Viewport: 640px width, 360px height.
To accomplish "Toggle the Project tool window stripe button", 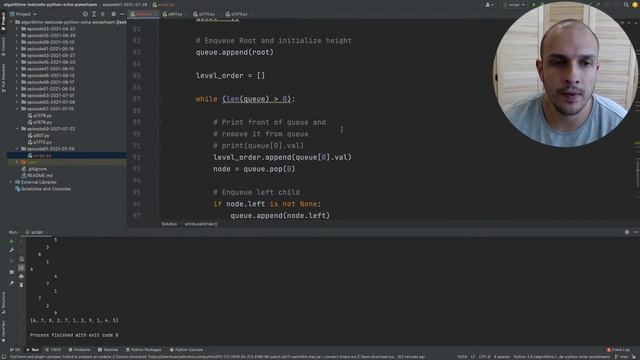I will [x=3, y=20].
